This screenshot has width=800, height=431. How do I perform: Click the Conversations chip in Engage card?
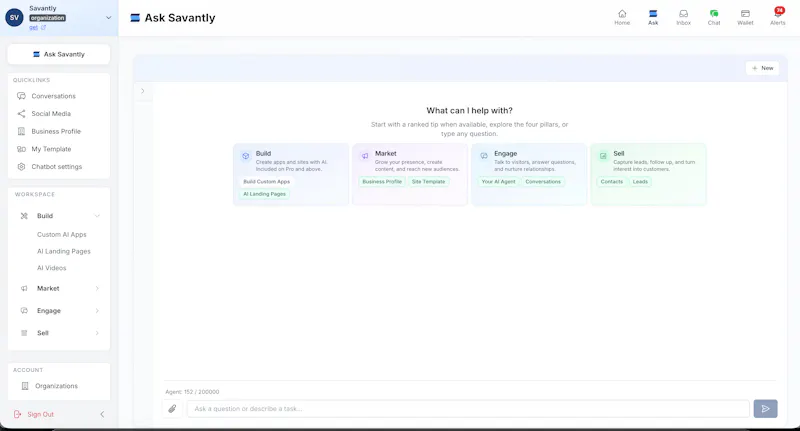pos(543,182)
